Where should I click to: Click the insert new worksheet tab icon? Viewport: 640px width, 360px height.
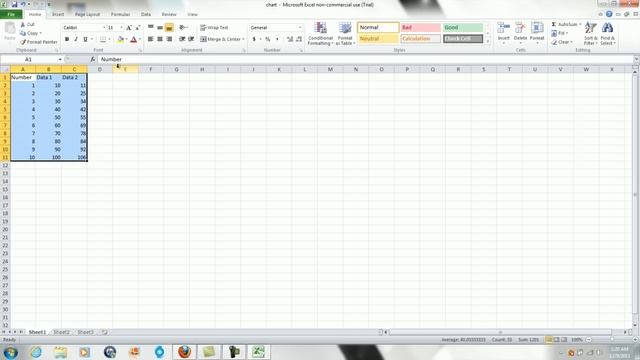click(x=104, y=332)
